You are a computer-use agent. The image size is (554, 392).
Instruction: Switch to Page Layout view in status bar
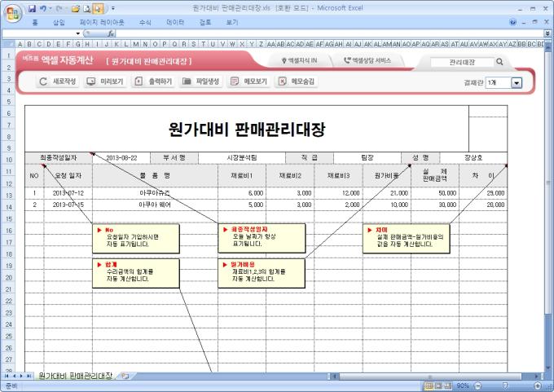click(438, 385)
